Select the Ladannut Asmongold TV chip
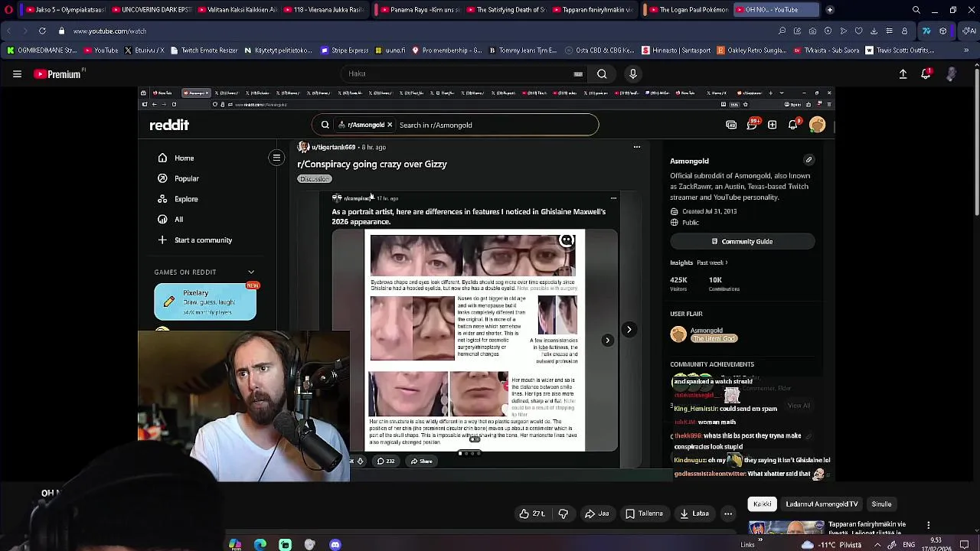The image size is (980, 551). 822,504
